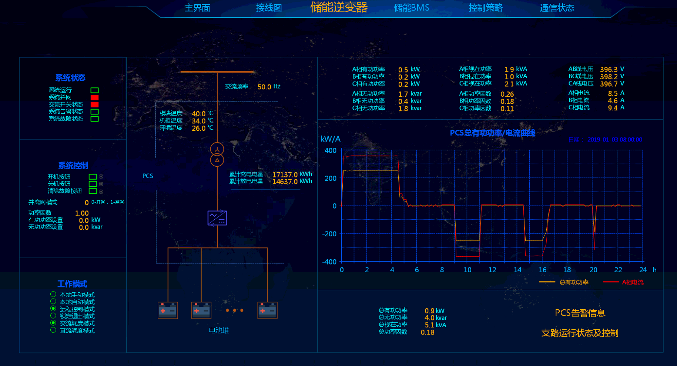
Task: Click the orange ellipsis dots between batteries
Action: pyautogui.click(x=234, y=310)
